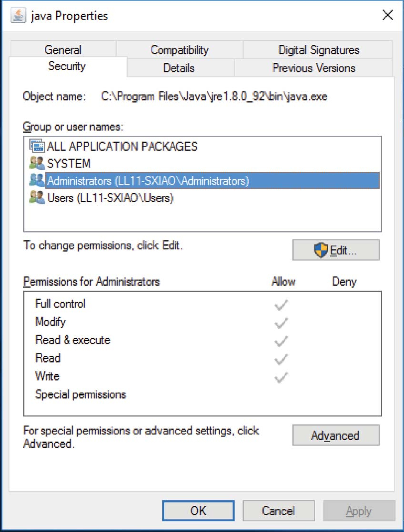Select ALL APPLICATION PACKAGES in the list
Viewport: 404px width, 532px height.
click(122, 146)
